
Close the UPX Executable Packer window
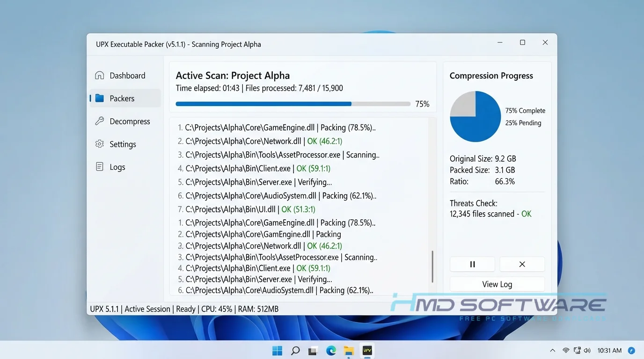pos(545,43)
